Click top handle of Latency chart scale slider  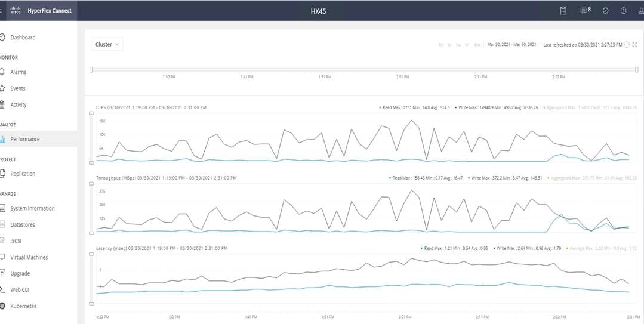[x=91, y=255]
